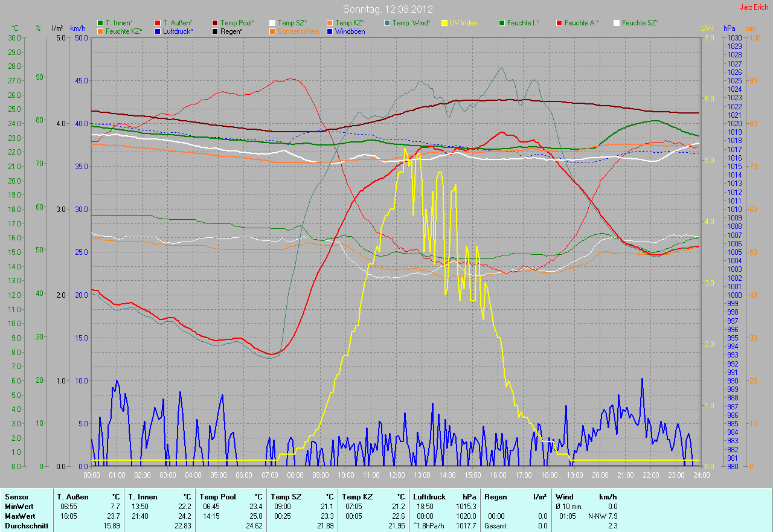Click the MaxWert row label
This screenshot has width=773, height=532.
click(x=19, y=516)
